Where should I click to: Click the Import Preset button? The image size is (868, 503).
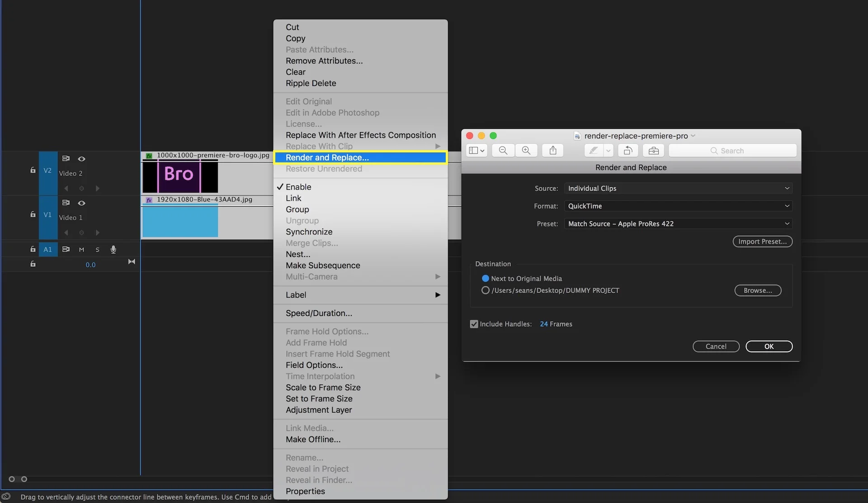point(762,241)
